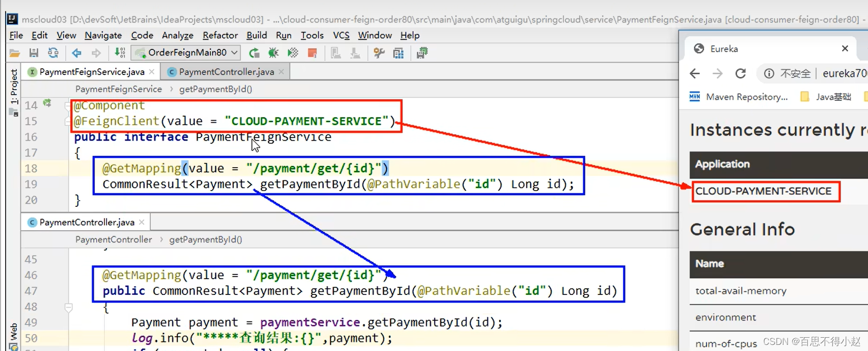Collapse the code fold marker at line 48
The width and height of the screenshot is (868, 351).
pyautogui.click(x=68, y=307)
